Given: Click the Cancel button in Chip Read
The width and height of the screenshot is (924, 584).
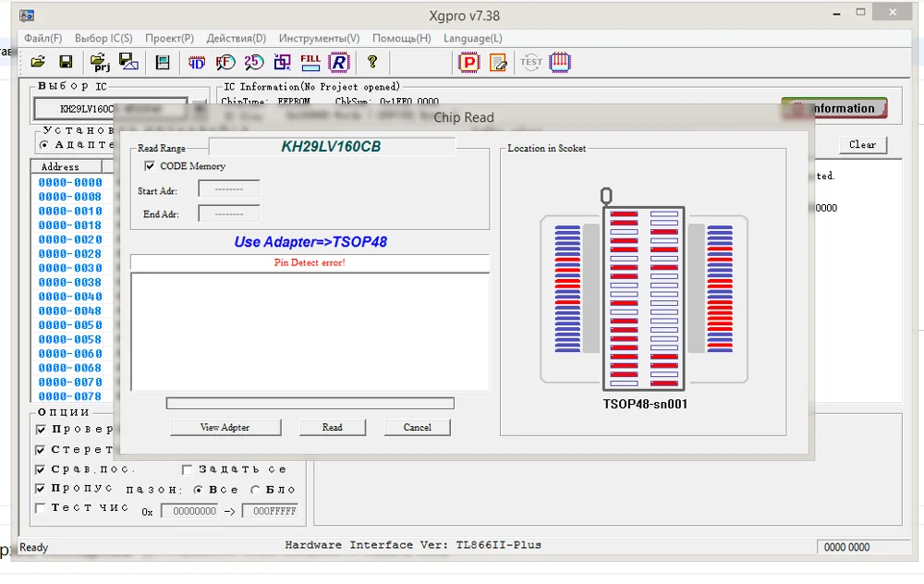Looking at the screenshot, I should (417, 427).
